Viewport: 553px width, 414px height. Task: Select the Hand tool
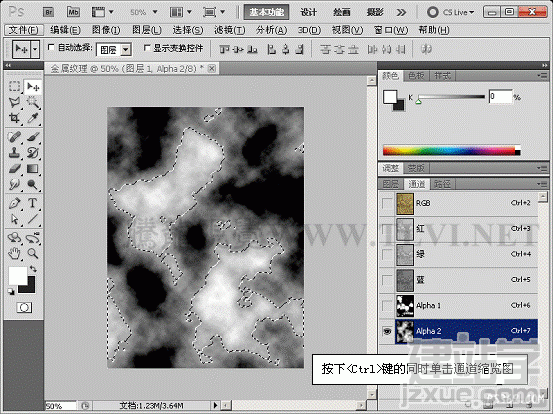14,253
